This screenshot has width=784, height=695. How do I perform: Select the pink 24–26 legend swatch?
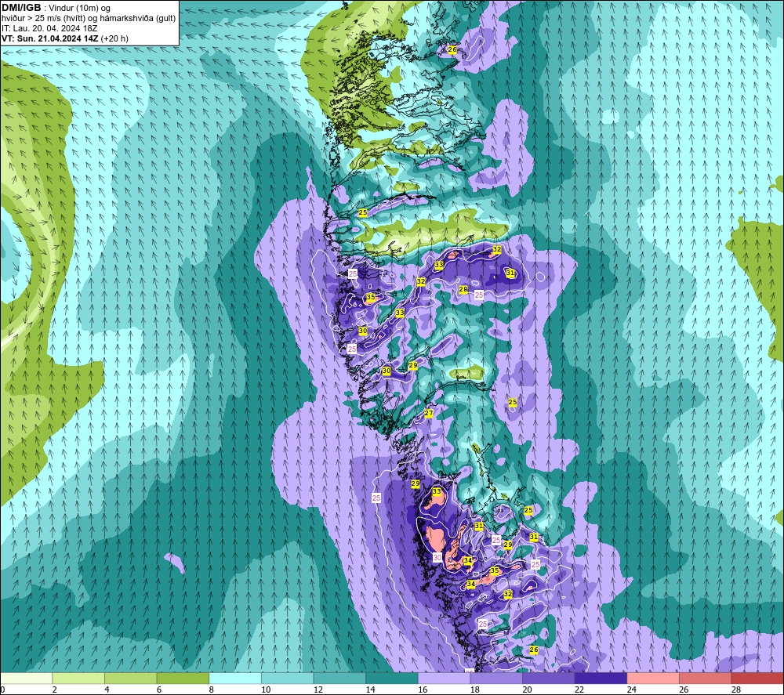click(653, 678)
